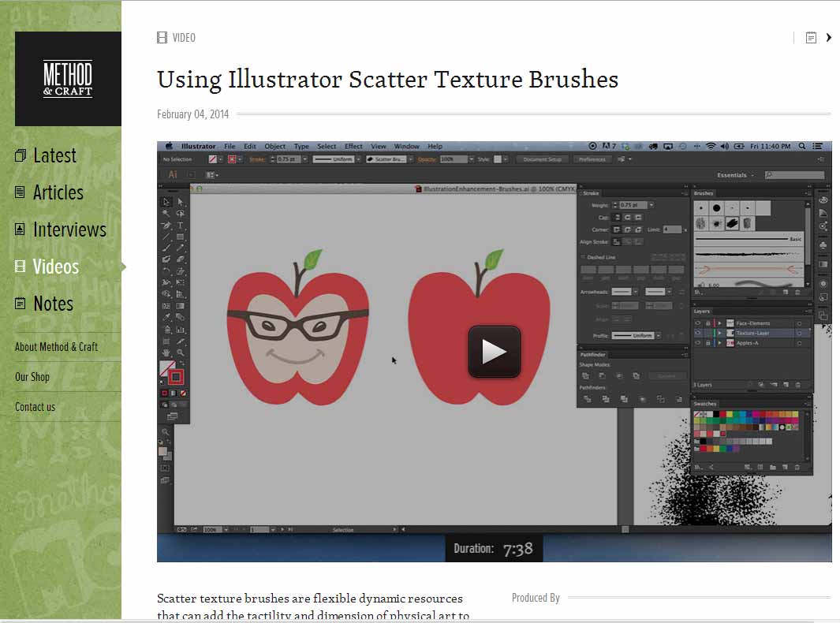Open the Effect menu
The image size is (840, 623).
[x=353, y=147]
